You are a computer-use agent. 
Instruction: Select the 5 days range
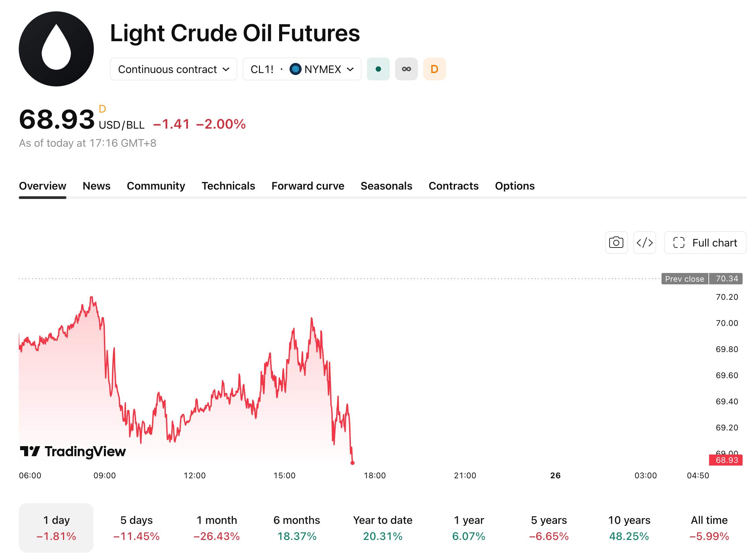[x=136, y=529]
